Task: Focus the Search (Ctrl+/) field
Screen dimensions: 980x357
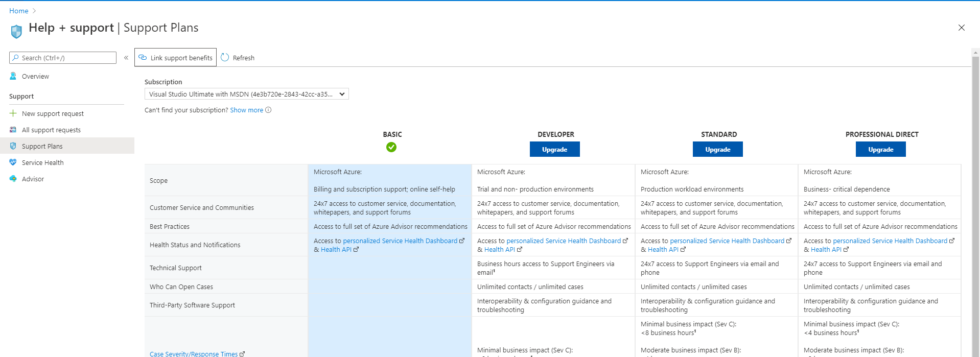Action: coord(63,58)
